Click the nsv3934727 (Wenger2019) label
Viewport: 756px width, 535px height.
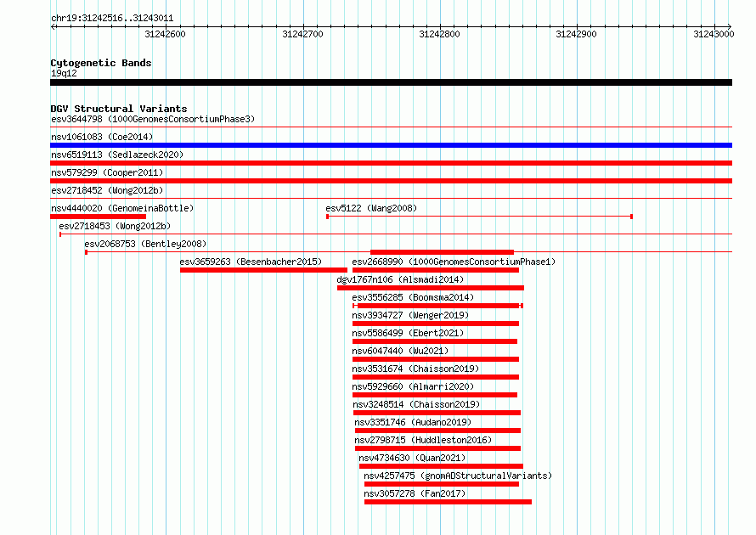[410, 315]
